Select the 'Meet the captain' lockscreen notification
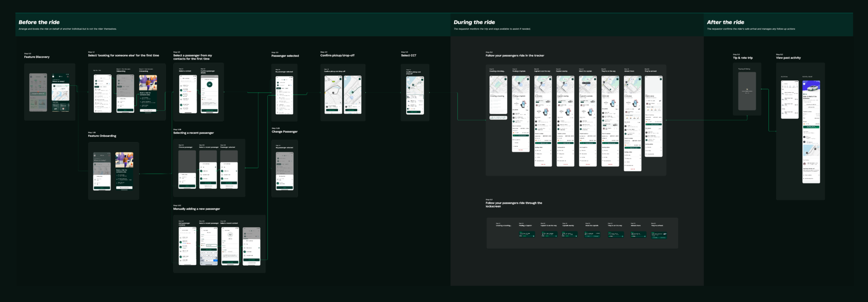This screenshot has width=868, height=302. pyautogui.click(x=592, y=234)
